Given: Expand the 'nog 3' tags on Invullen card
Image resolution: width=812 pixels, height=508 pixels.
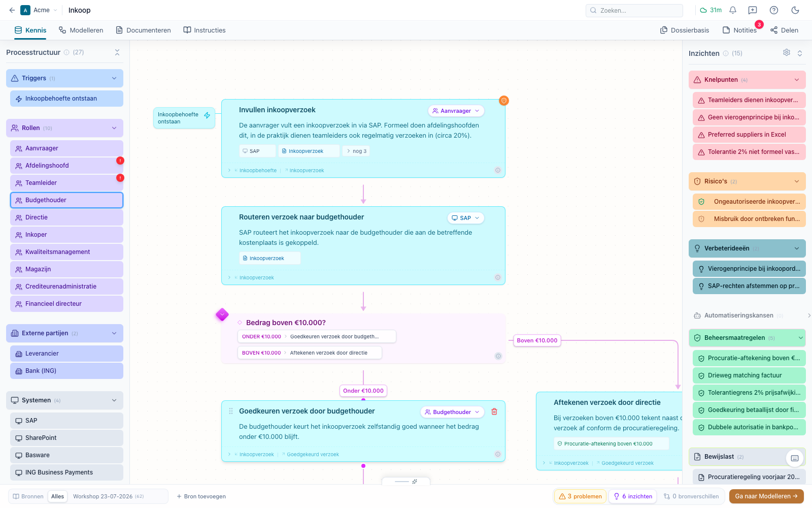Looking at the screenshot, I should coord(356,151).
